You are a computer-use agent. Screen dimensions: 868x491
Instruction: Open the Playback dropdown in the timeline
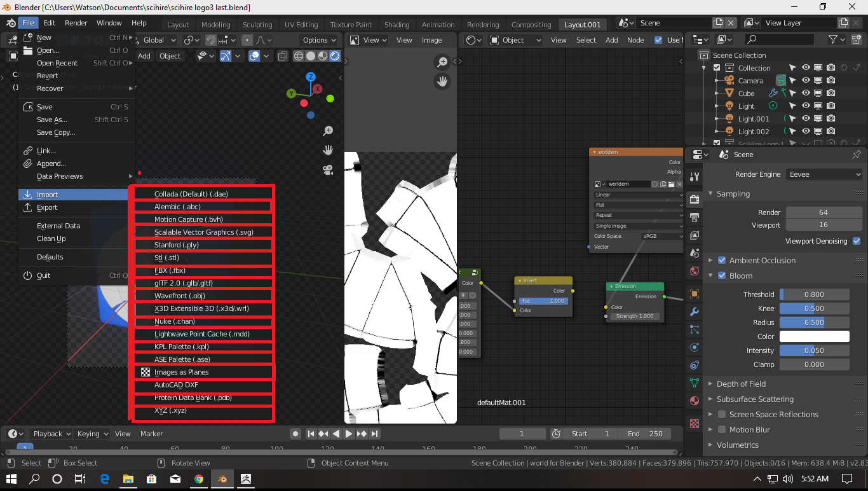coord(53,434)
